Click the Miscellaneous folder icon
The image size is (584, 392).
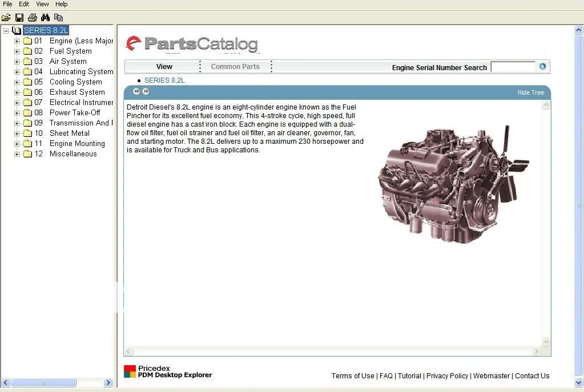(x=27, y=153)
